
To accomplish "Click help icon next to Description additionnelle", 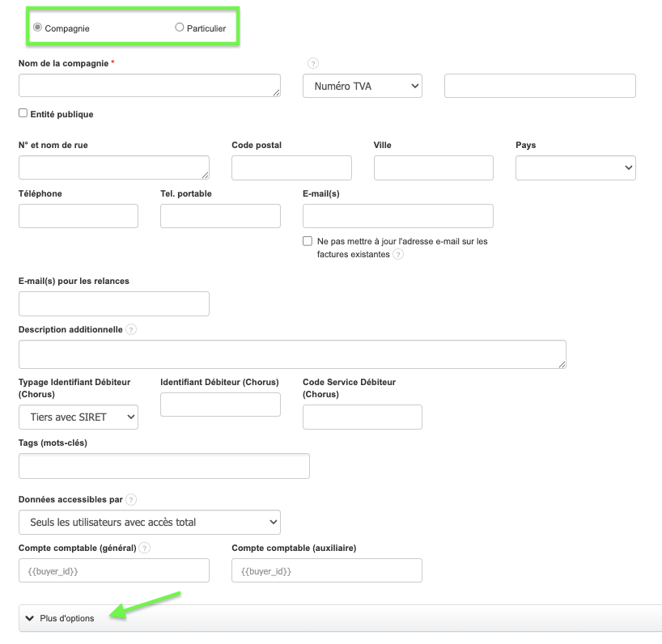I will coord(131,330).
